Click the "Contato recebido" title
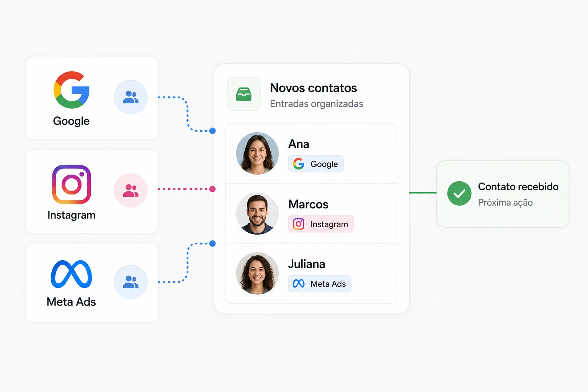The width and height of the screenshot is (588, 392). 518,187
